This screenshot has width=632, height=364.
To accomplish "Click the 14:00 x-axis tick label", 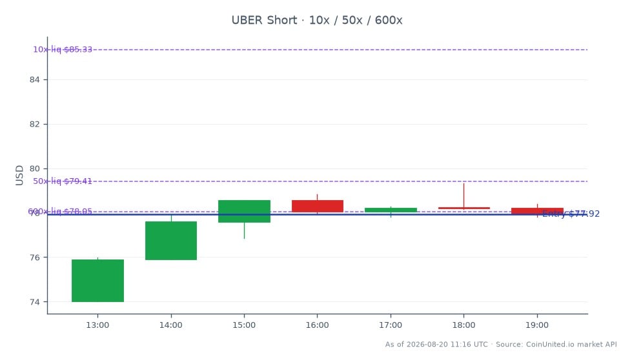I will 171,325.
